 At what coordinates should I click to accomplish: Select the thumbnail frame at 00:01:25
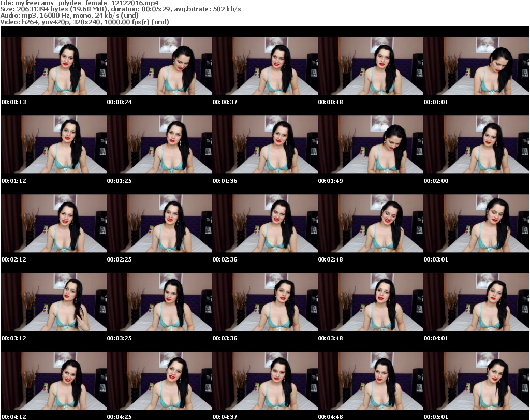[x=159, y=144]
